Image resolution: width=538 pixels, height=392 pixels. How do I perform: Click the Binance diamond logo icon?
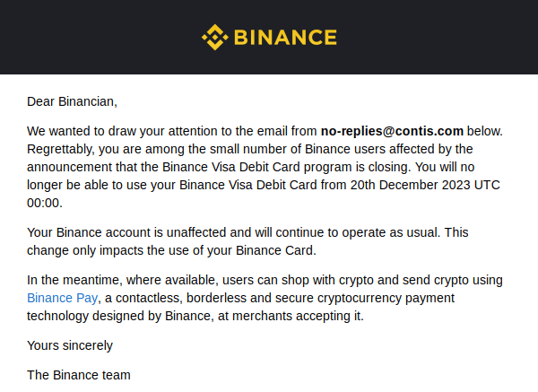[x=215, y=37]
